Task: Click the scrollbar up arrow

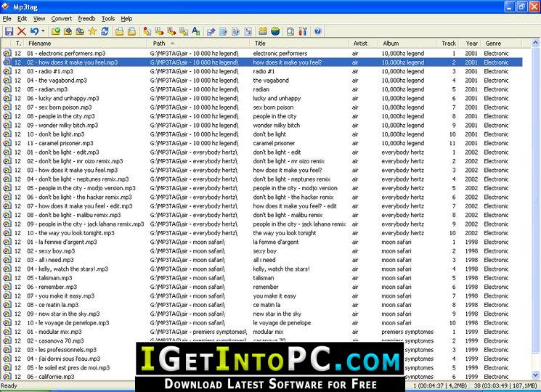Action: [x=536, y=43]
